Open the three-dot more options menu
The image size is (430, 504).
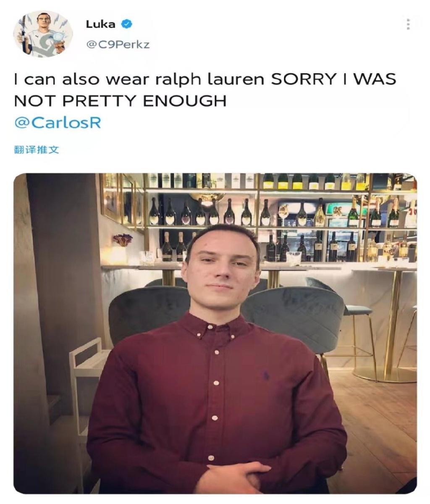[408, 24]
